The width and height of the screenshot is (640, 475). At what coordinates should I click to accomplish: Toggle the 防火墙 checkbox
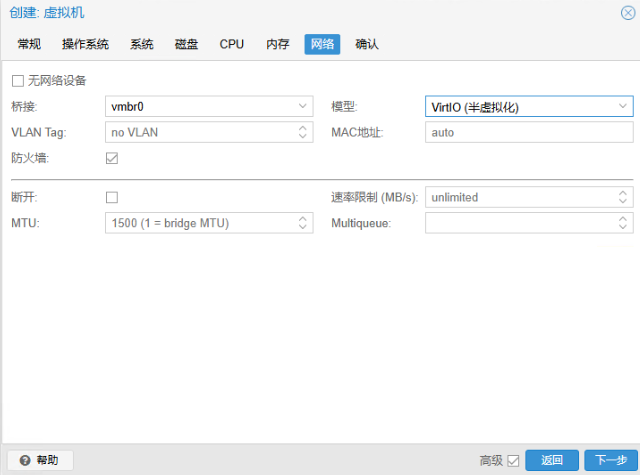tap(112, 158)
